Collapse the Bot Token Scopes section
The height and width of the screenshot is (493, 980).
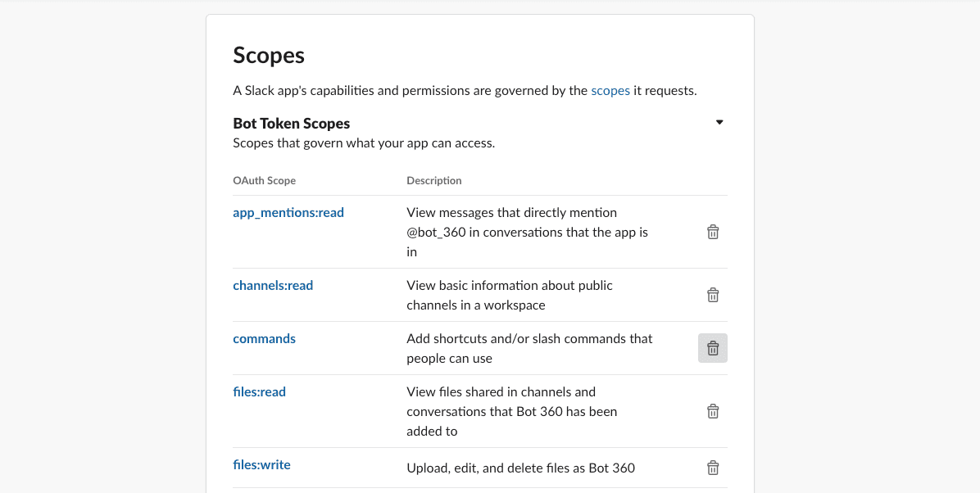tap(719, 123)
